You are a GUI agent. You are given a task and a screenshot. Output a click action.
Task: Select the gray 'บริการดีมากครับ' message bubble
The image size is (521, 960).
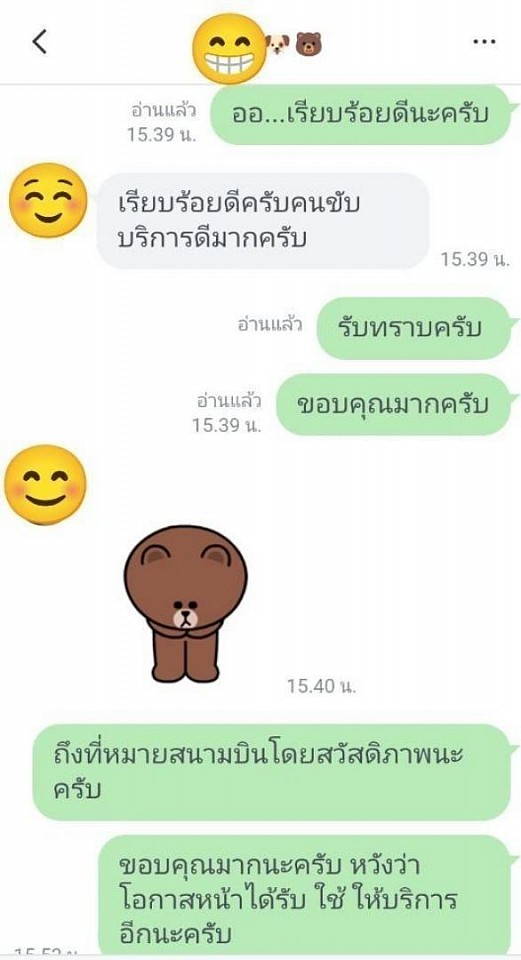pos(263,220)
